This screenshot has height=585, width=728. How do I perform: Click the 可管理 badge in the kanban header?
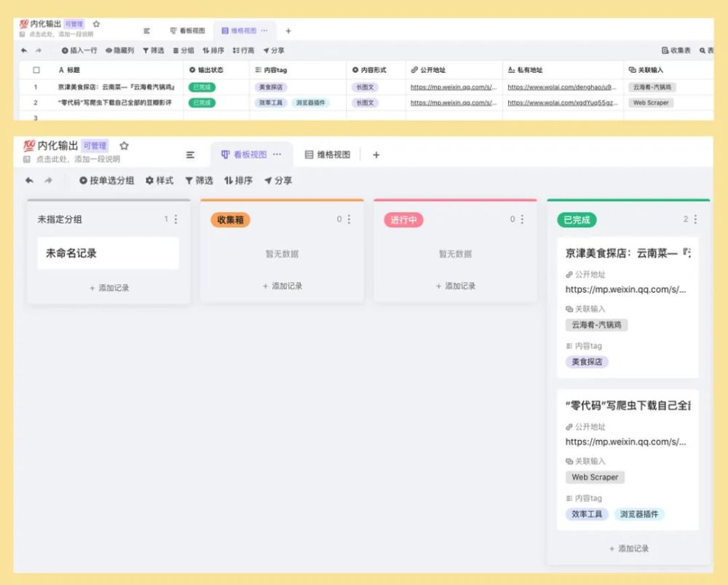point(95,146)
